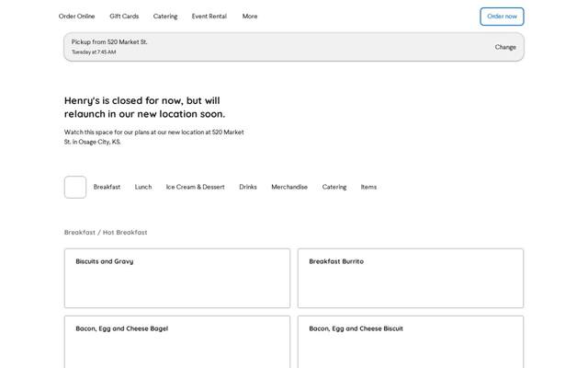Click the empty square button beside Breakfast
The width and height of the screenshot is (588, 368).
[x=75, y=187]
